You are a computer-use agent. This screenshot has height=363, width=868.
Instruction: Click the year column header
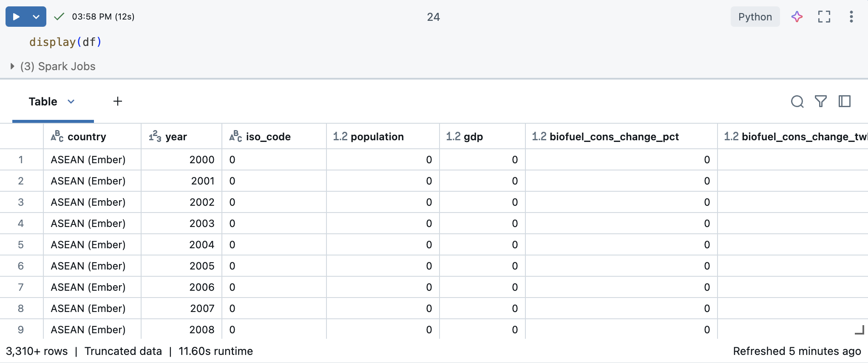click(176, 137)
